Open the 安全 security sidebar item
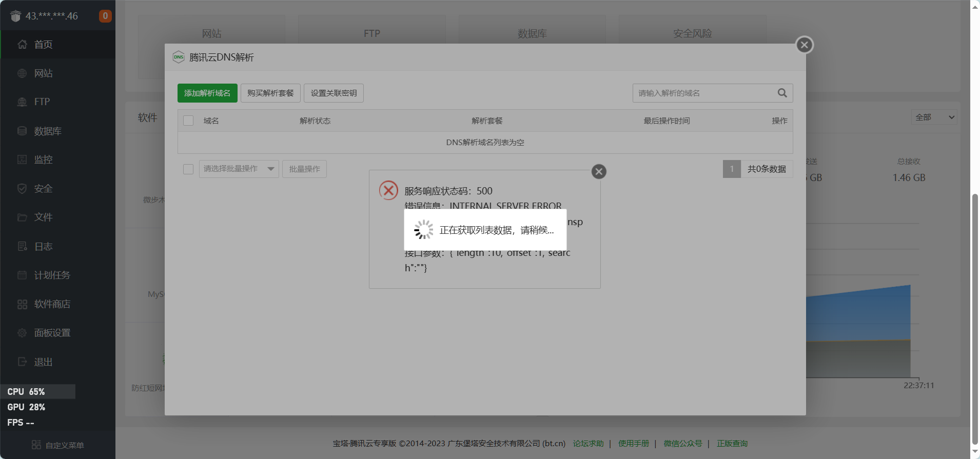The height and width of the screenshot is (459, 980). click(57, 189)
